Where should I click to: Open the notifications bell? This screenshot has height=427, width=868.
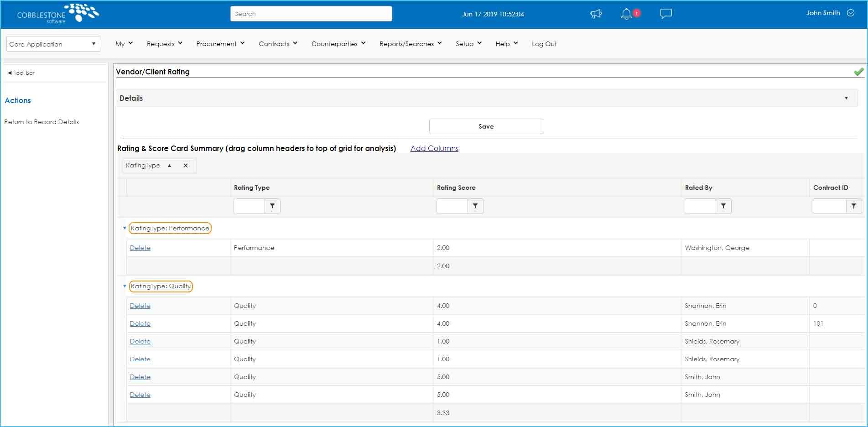pyautogui.click(x=627, y=14)
